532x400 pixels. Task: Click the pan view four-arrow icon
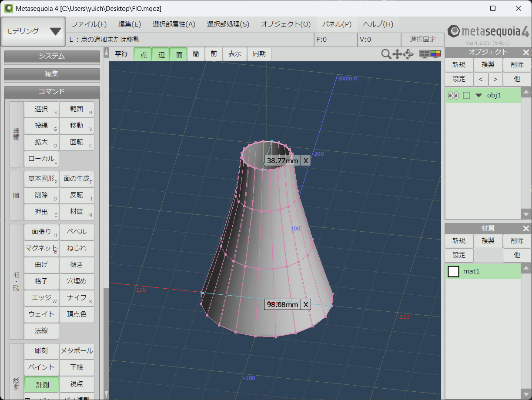click(x=397, y=54)
